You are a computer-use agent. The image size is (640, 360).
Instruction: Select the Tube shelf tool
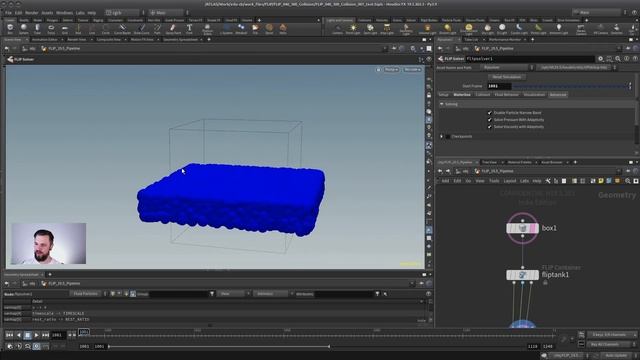[37, 29]
